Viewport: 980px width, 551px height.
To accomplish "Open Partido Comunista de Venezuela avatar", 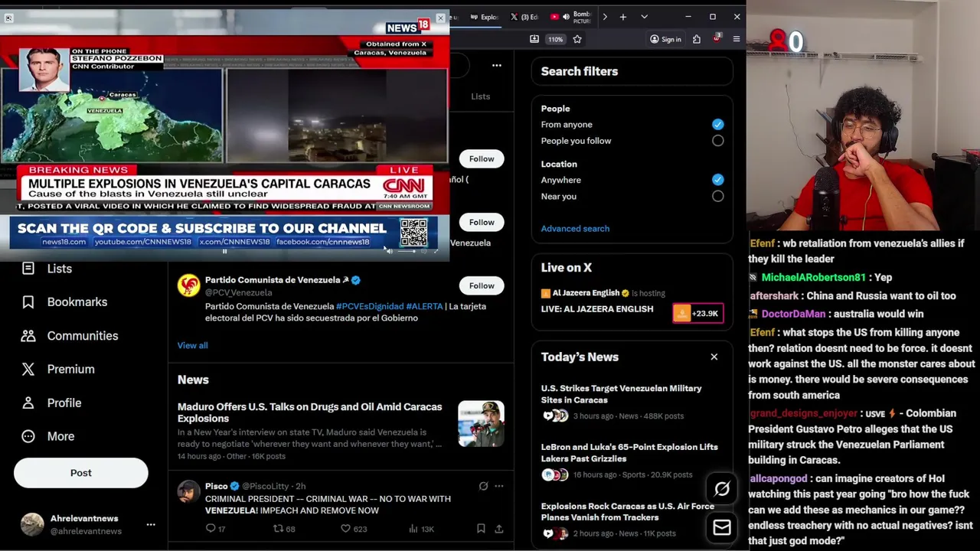I will [188, 285].
